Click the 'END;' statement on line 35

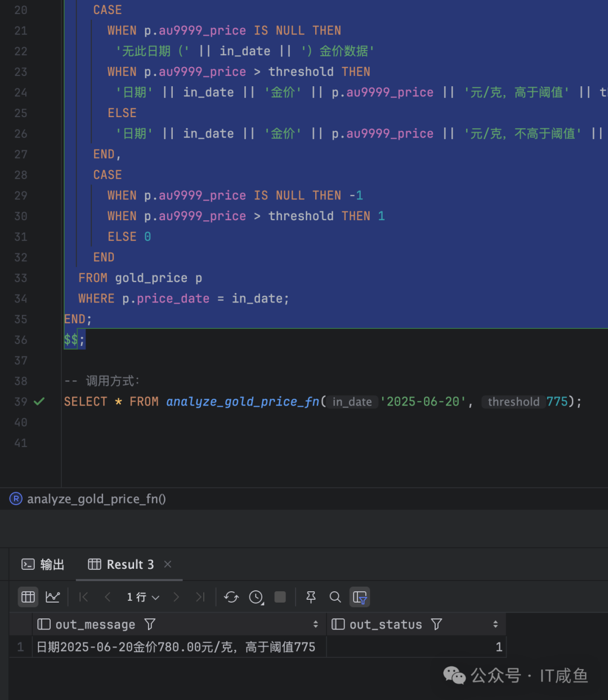click(78, 319)
